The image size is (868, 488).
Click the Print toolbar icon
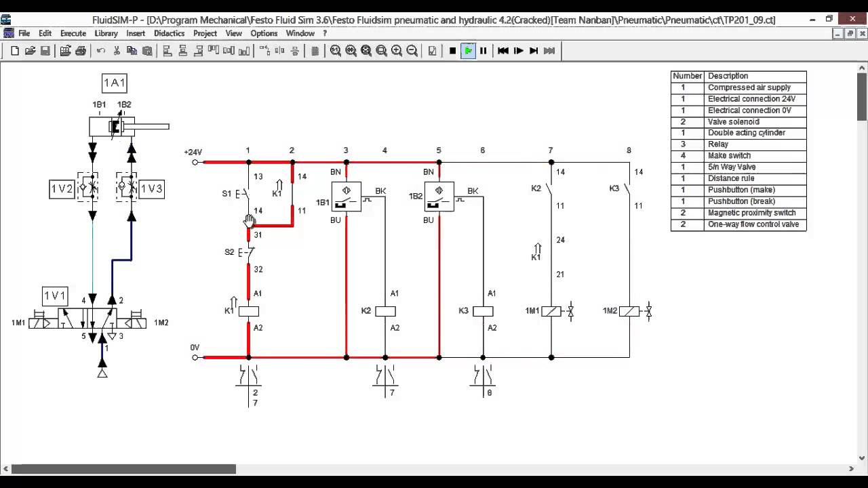(x=80, y=50)
